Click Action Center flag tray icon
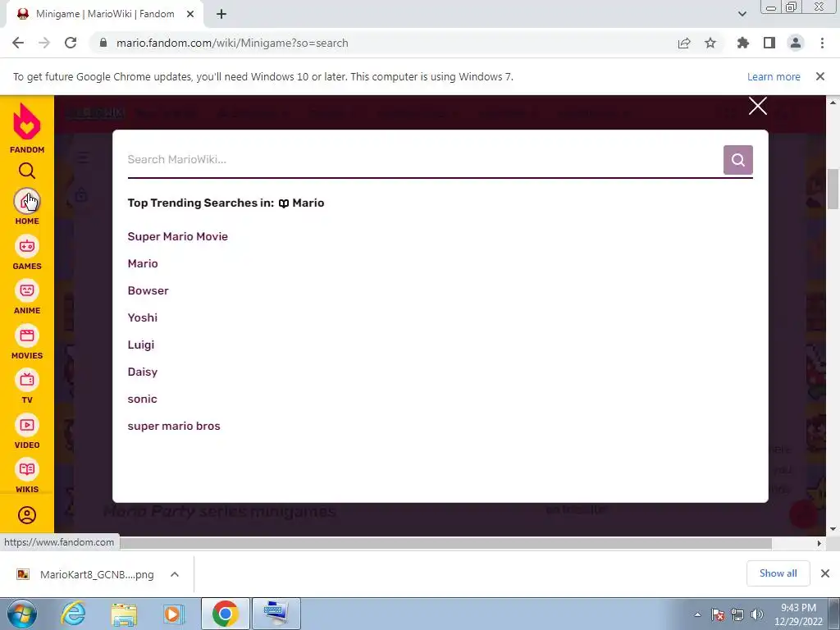Viewport: 840px width, 630px height. [718, 614]
